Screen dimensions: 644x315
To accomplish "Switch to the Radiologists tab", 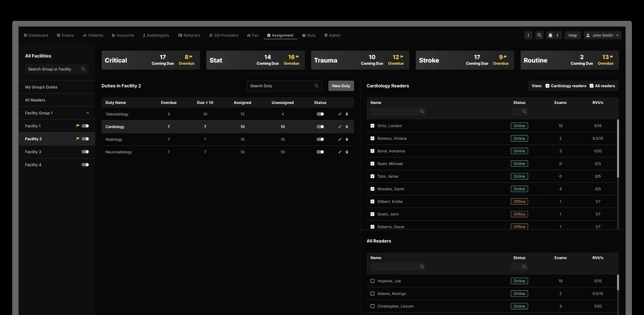I will tap(156, 35).
